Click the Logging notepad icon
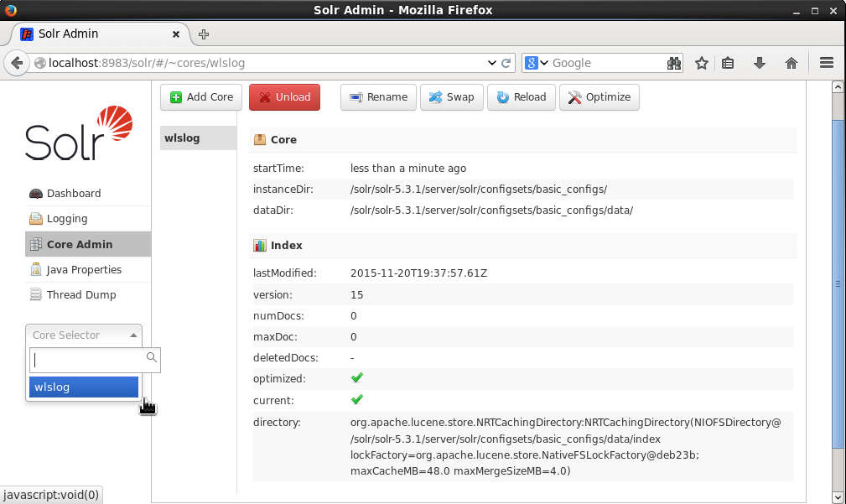The width and height of the screenshot is (846, 504). (35, 219)
